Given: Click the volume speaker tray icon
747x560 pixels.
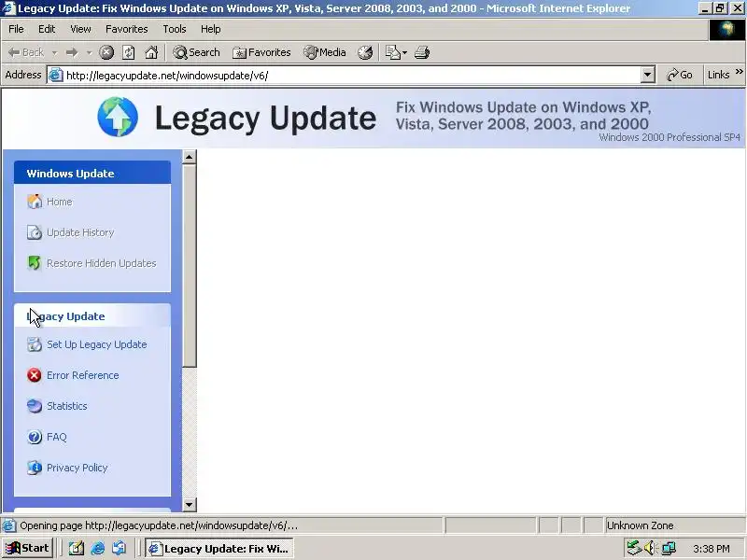Looking at the screenshot, I should click(650, 549).
